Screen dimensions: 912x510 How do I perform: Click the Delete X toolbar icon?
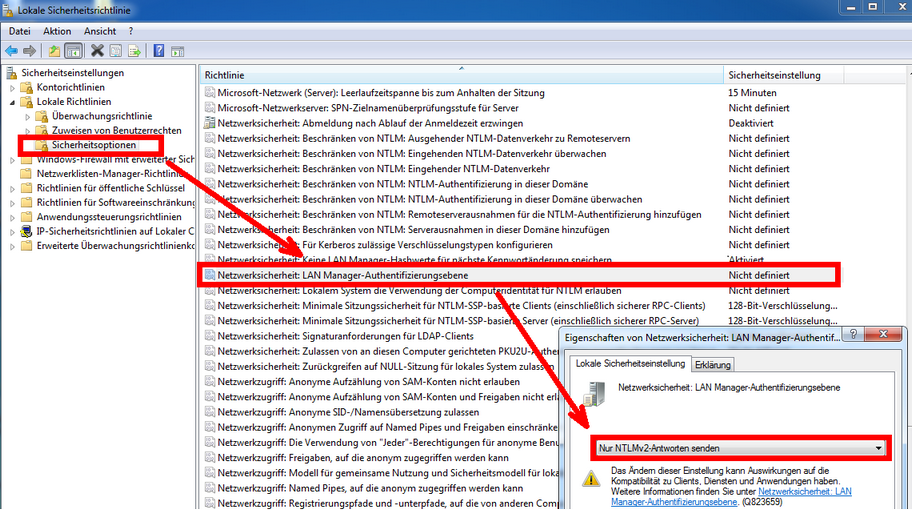97,51
